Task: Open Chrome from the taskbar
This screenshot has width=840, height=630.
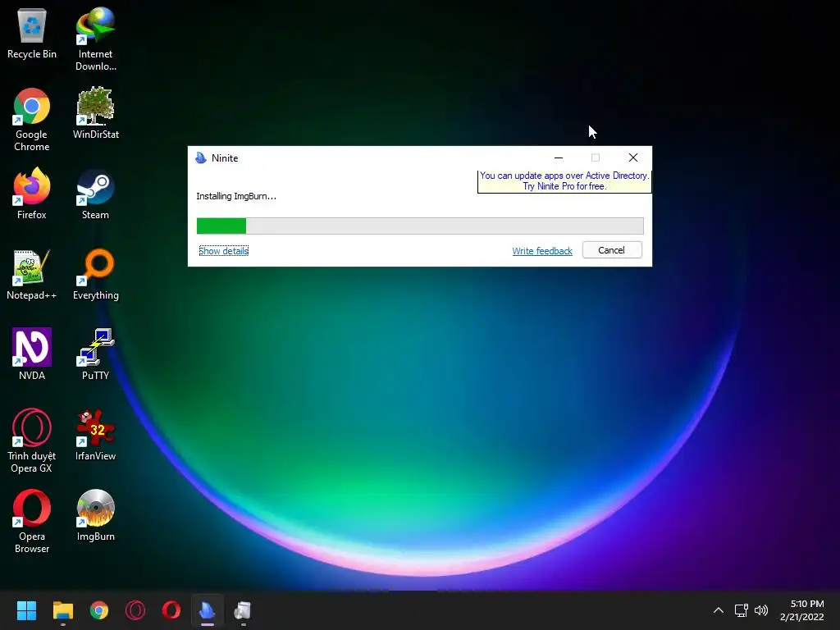Action: point(99,610)
